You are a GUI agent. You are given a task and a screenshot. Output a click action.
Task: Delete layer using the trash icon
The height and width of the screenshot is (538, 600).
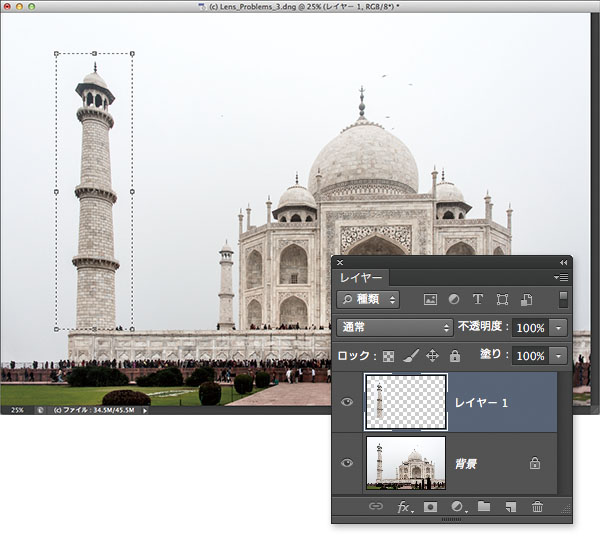(538, 508)
